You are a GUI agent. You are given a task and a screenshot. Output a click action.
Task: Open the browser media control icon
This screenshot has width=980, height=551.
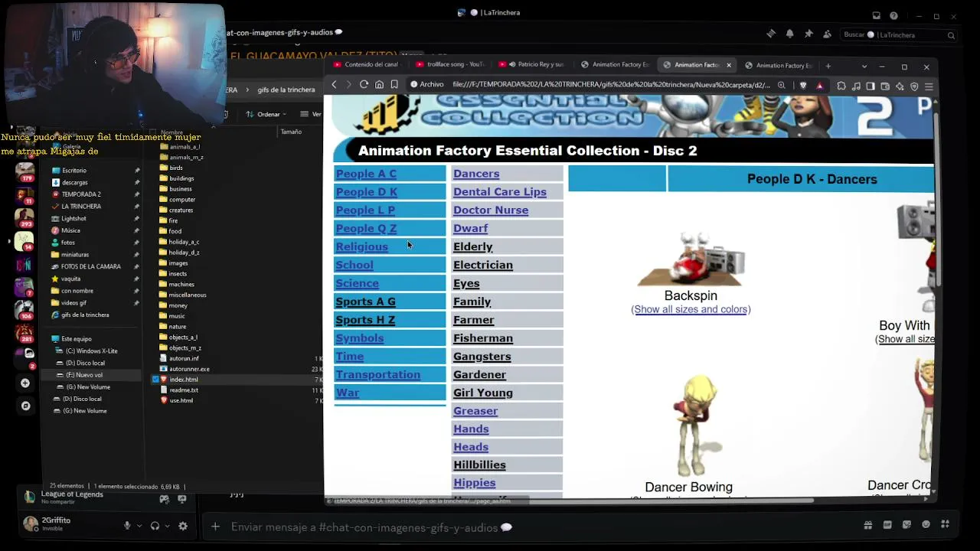click(856, 86)
